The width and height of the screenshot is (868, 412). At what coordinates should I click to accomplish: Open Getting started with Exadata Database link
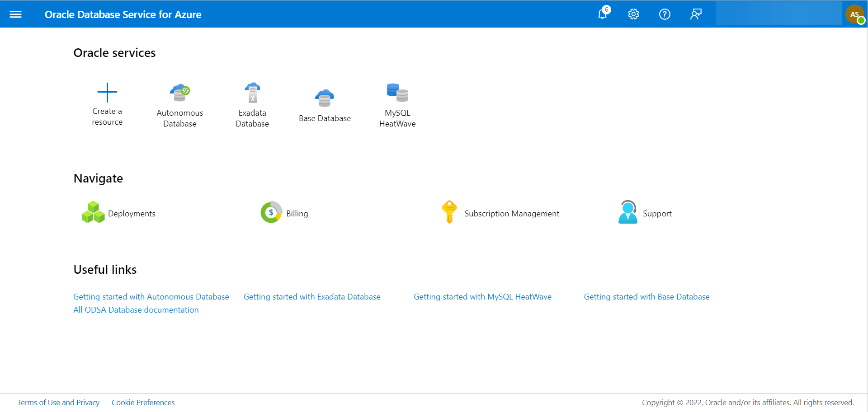tap(312, 297)
